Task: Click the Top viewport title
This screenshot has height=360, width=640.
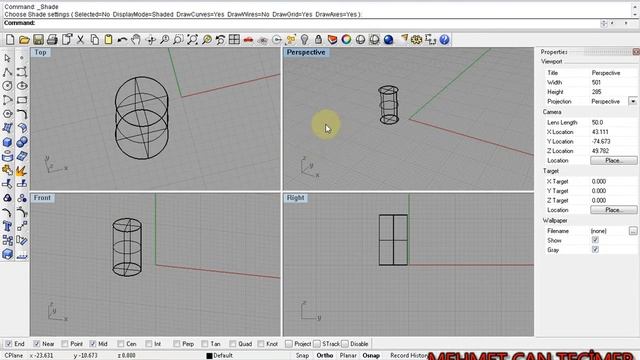Action: coord(40,52)
